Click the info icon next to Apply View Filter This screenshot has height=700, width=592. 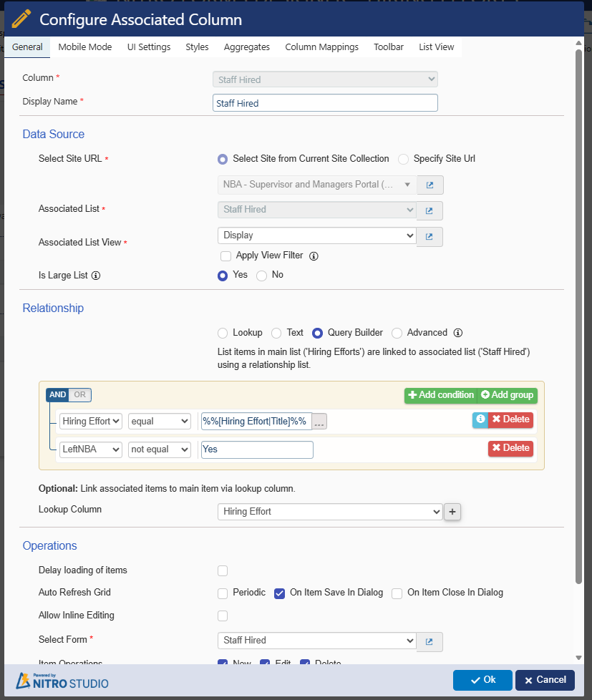pyautogui.click(x=314, y=256)
